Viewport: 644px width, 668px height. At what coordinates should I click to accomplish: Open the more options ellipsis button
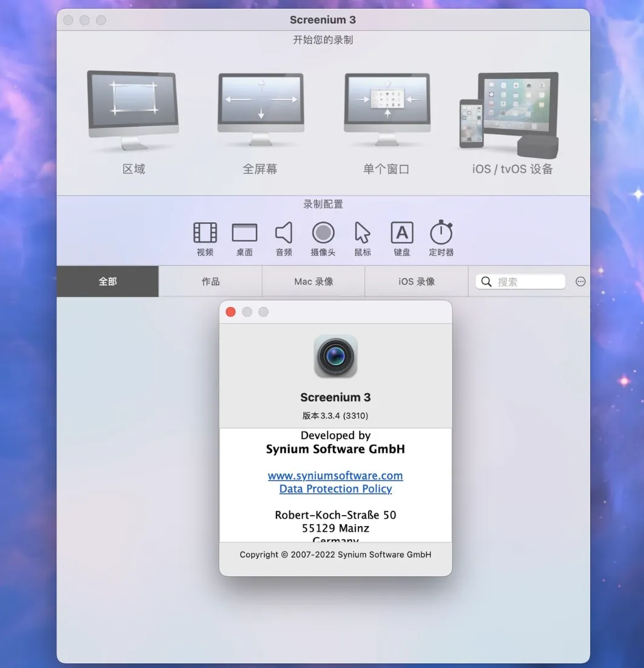[580, 282]
